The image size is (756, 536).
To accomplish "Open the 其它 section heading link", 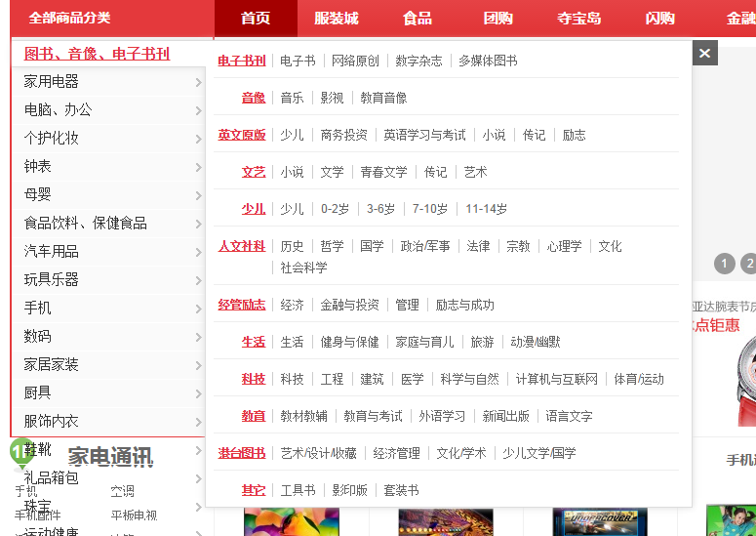I will 254,490.
